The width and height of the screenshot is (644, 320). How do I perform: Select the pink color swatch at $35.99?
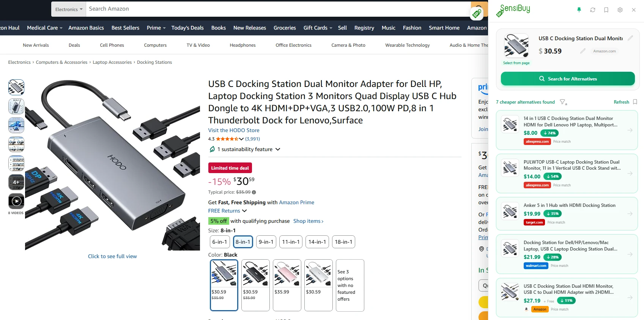click(287, 285)
